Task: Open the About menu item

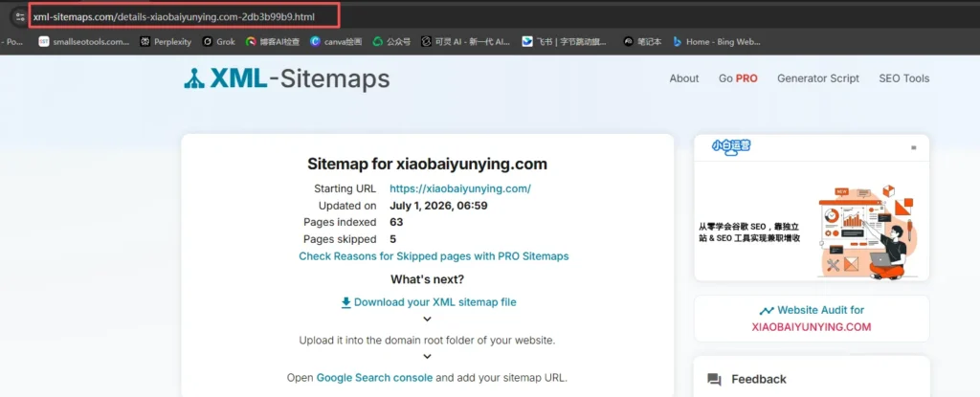Action: tap(683, 78)
